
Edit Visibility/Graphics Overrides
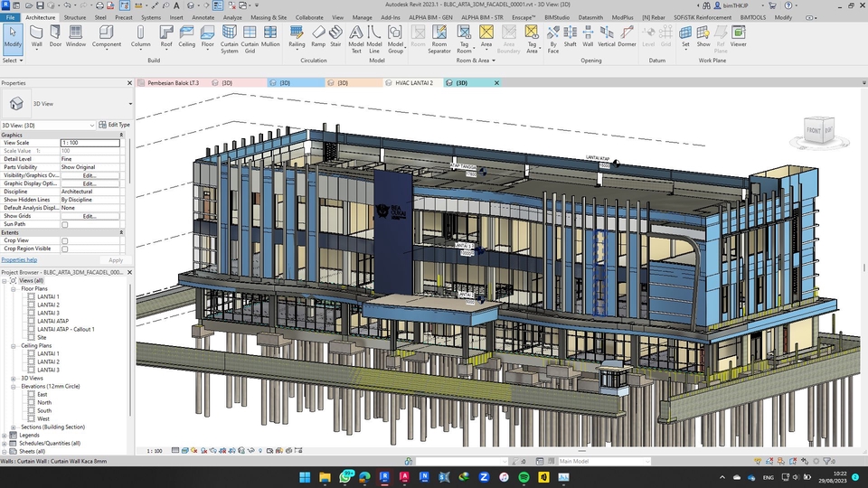90,175
